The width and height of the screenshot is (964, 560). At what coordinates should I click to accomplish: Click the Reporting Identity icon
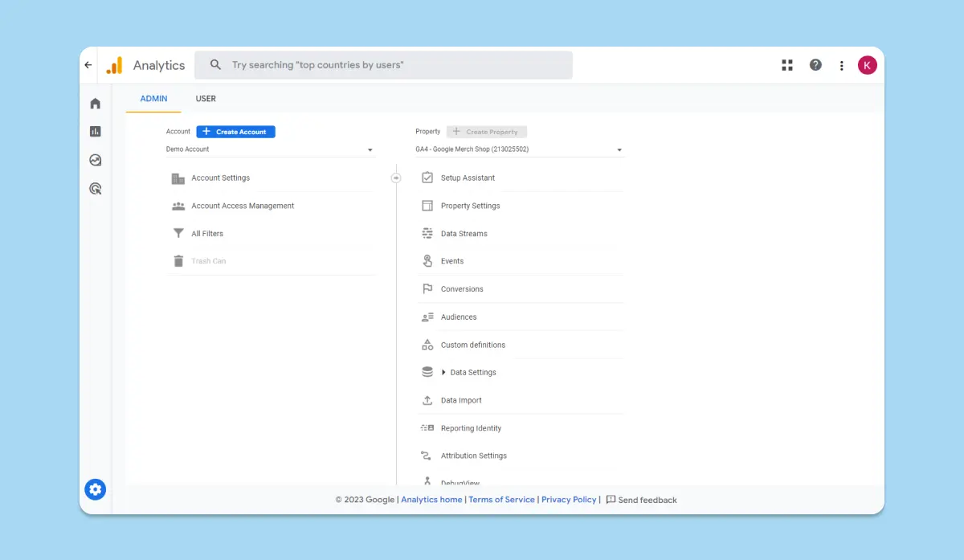click(427, 428)
